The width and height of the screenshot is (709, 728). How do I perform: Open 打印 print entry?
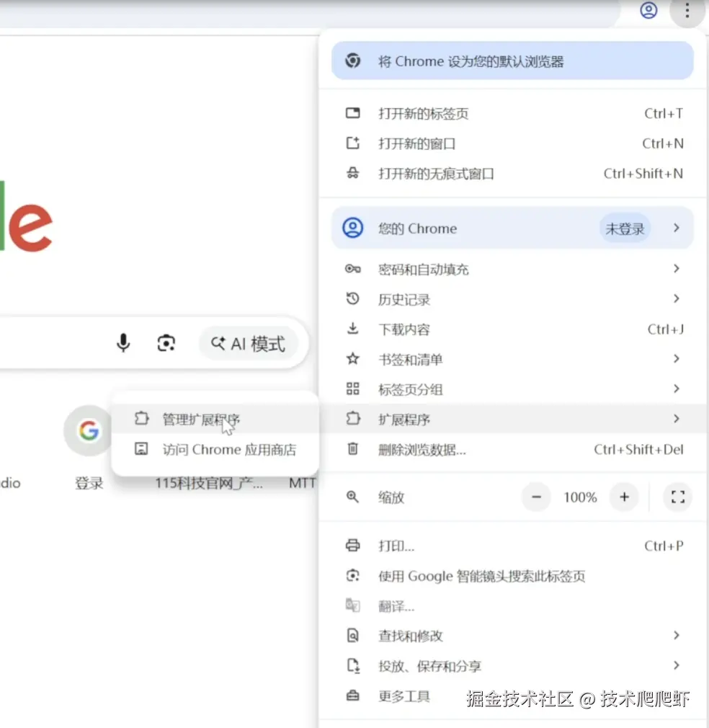pyautogui.click(x=512, y=546)
